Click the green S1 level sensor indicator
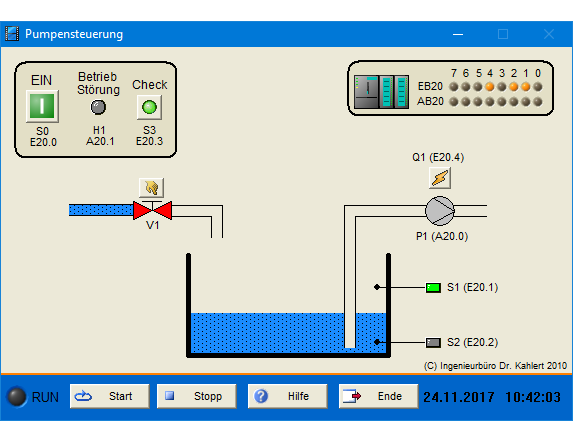 click(x=433, y=288)
